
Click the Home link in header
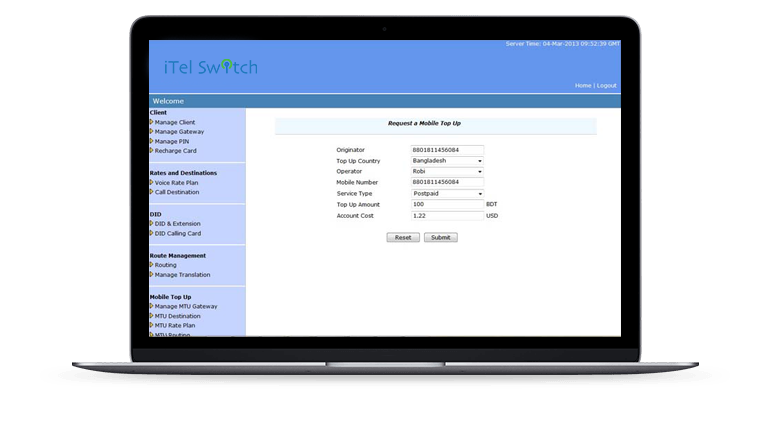(x=583, y=86)
